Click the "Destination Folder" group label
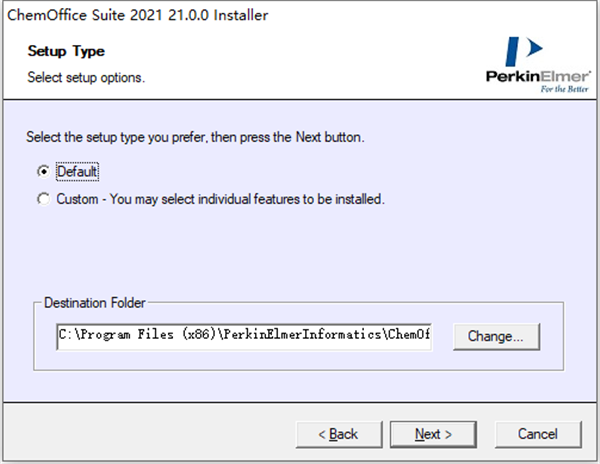The image size is (600, 464). (96, 302)
